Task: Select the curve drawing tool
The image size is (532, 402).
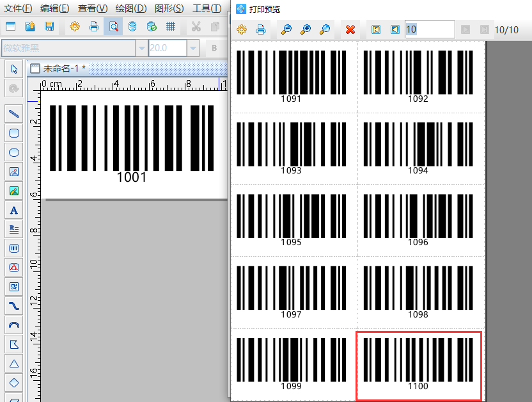Action: 14,306
